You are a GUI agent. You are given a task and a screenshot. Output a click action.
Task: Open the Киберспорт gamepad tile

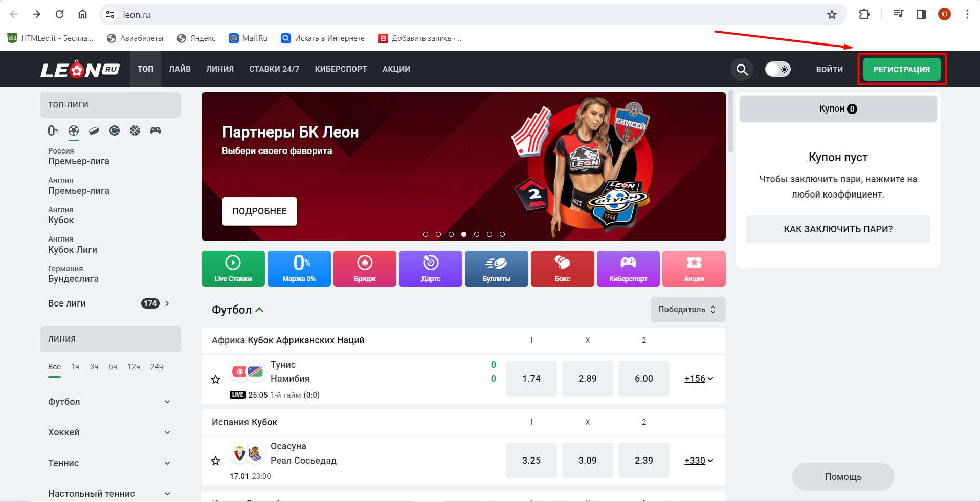click(x=628, y=269)
